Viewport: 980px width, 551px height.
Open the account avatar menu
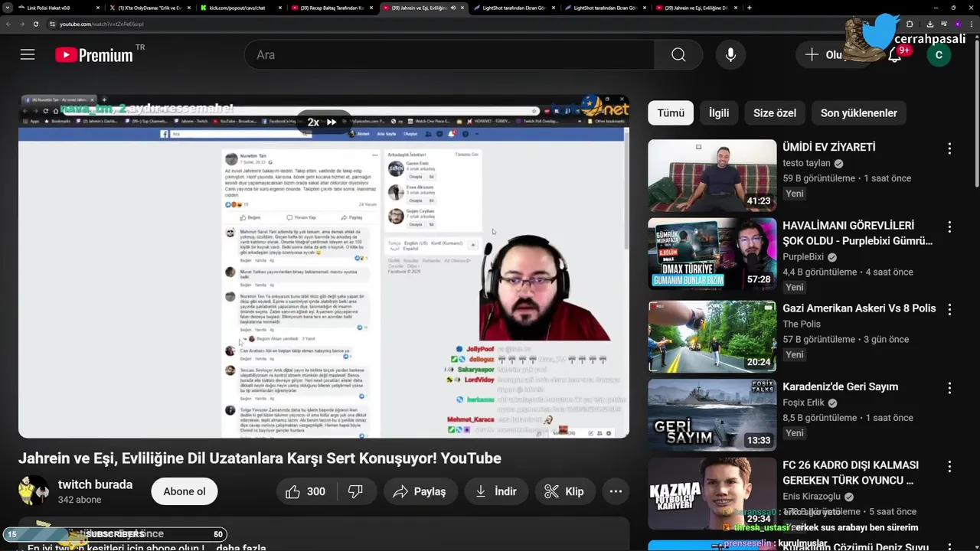point(939,54)
